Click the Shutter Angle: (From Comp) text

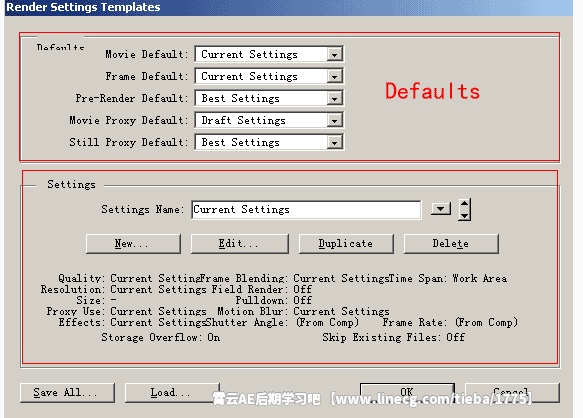click(282, 322)
